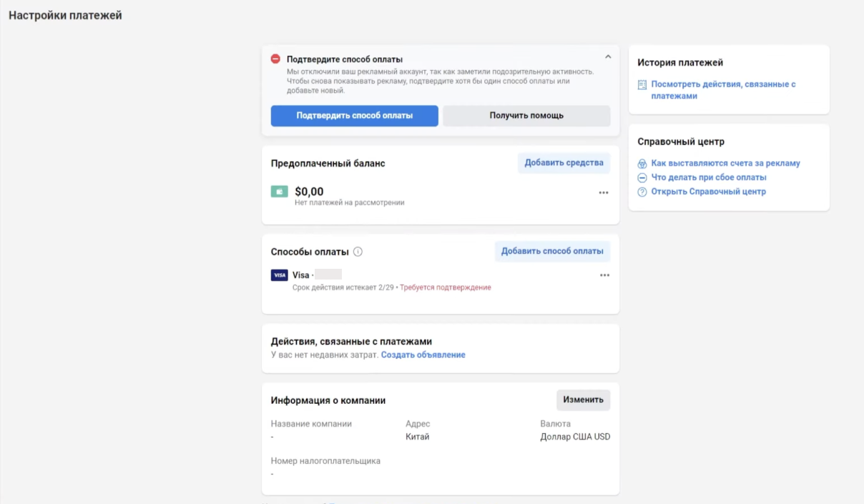The image size is (864, 504).
Task: Click the red warning icon in alert
Action: click(x=275, y=59)
